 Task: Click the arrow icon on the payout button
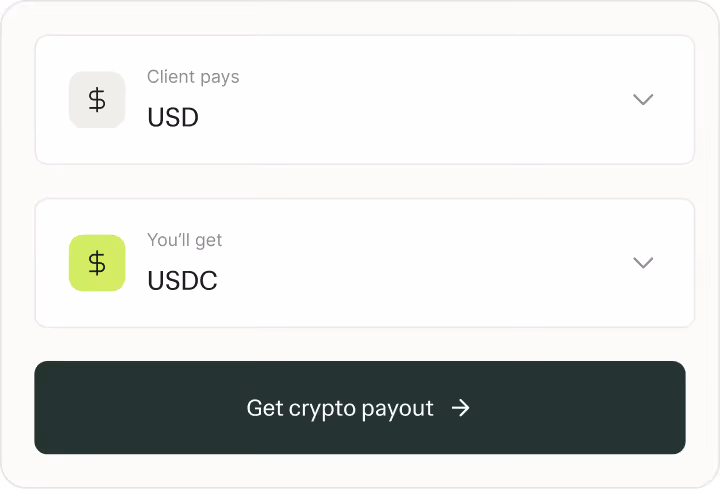[x=460, y=408]
